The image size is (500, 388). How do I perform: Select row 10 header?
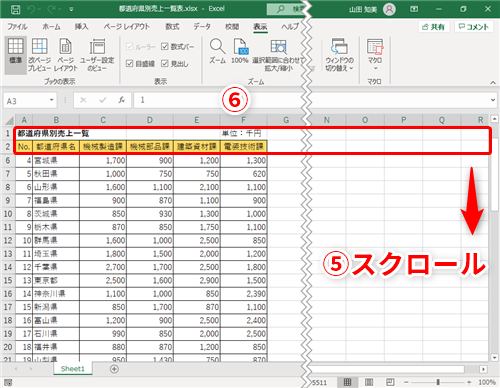coord(8,214)
